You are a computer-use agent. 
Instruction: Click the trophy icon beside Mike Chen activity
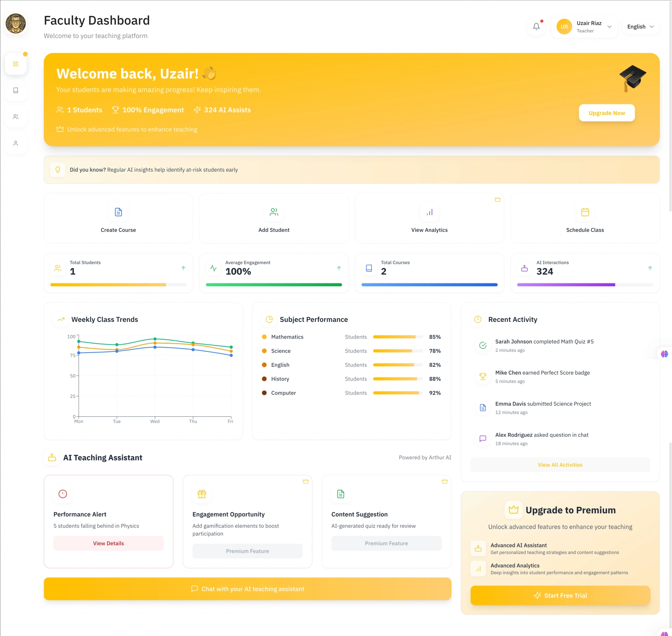[483, 376]
